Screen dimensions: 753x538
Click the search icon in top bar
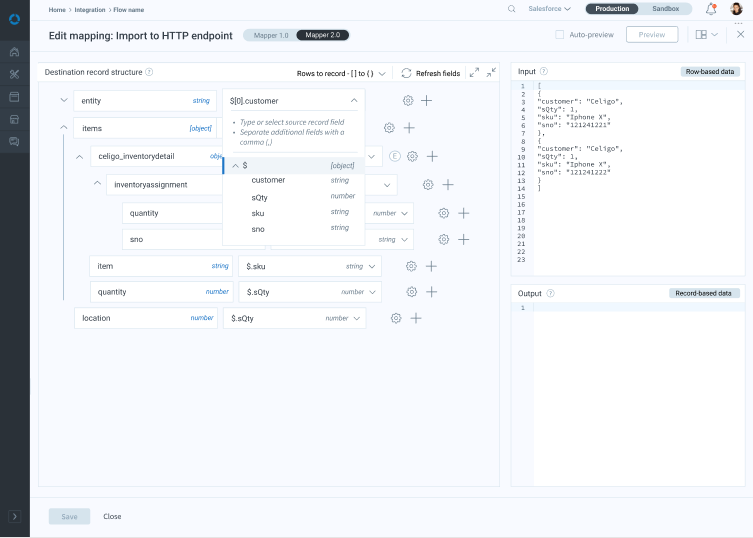click(x=512, y=9)
